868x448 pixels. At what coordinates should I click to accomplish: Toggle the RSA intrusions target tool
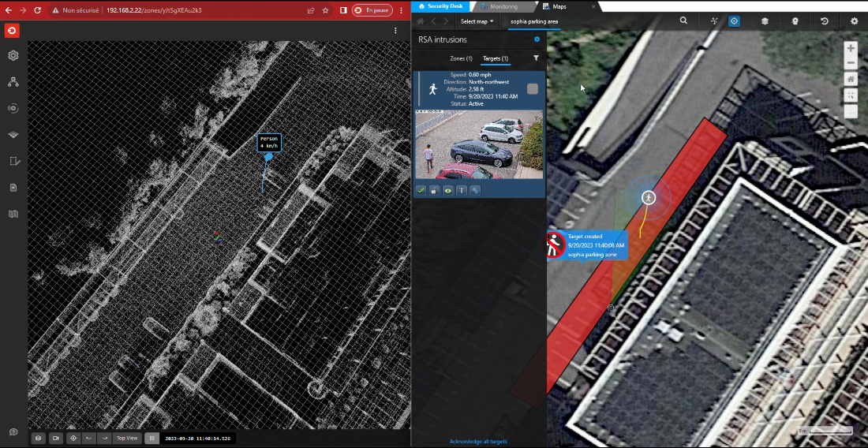[x=734, y=21]
